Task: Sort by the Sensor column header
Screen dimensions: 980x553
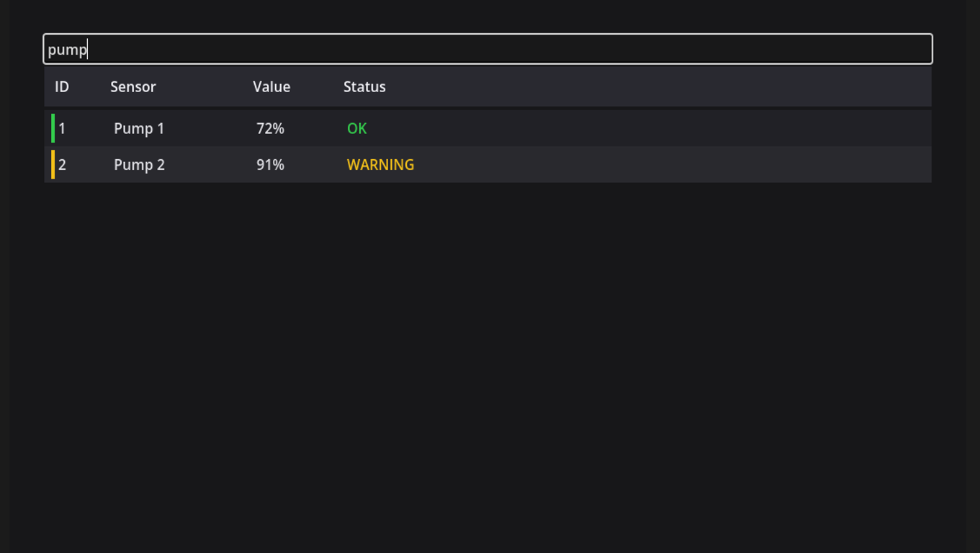Action: coord(133,87)
